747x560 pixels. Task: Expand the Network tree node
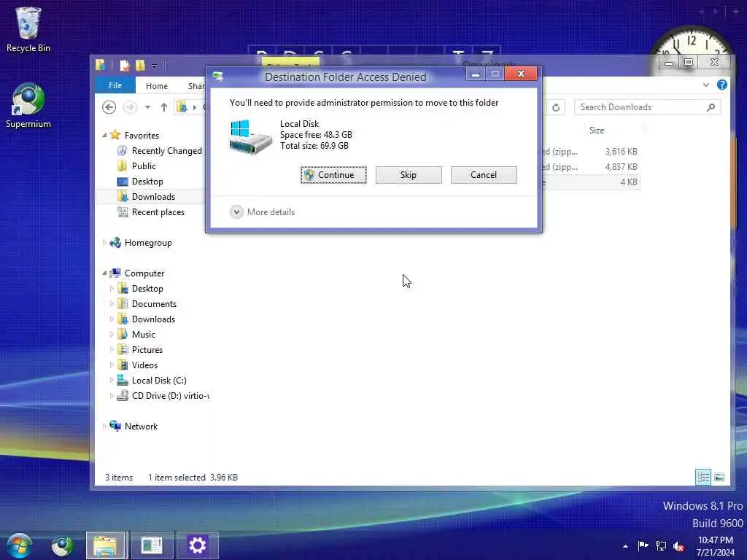104,426
